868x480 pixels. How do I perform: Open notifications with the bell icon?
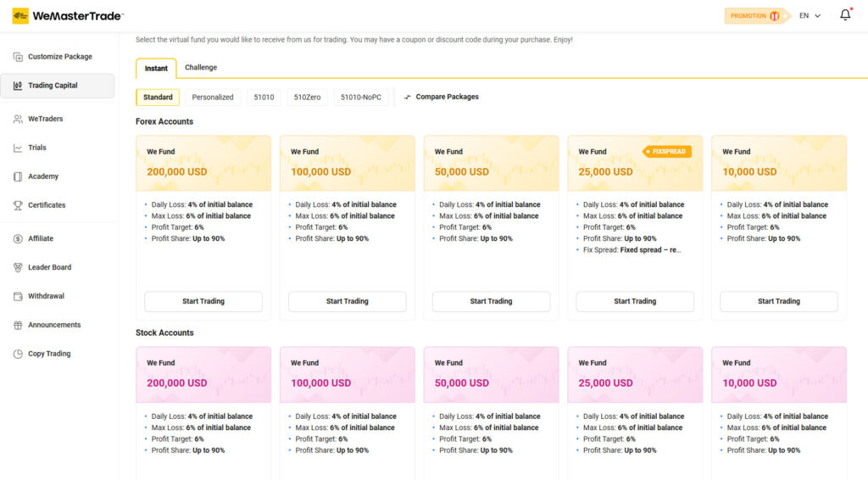coord(845,15)
